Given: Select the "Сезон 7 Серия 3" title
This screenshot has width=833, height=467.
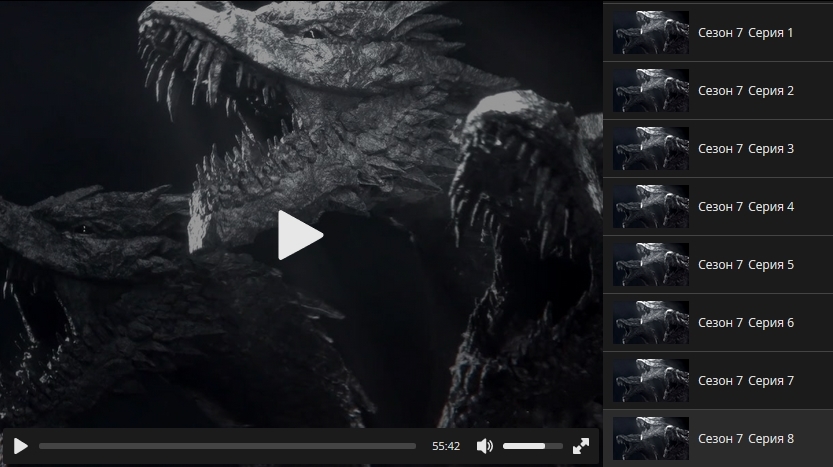Looking at the screenshot, I should point(746,149).
